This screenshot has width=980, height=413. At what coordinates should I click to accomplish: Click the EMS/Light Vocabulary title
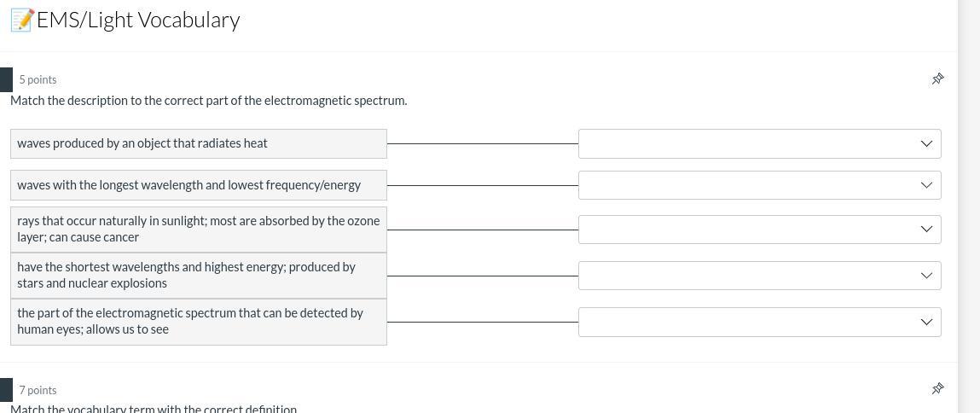pyautogui.click(x=138, y=20)
